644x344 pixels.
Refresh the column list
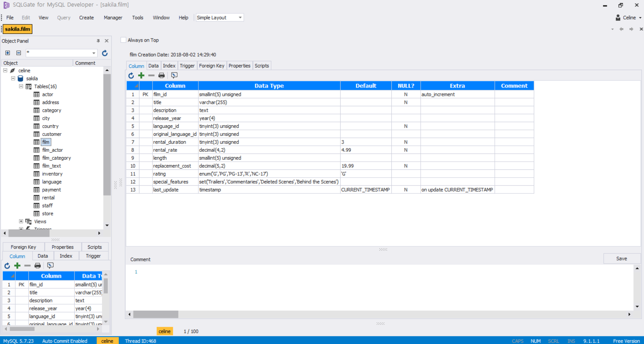pos(131,75)
